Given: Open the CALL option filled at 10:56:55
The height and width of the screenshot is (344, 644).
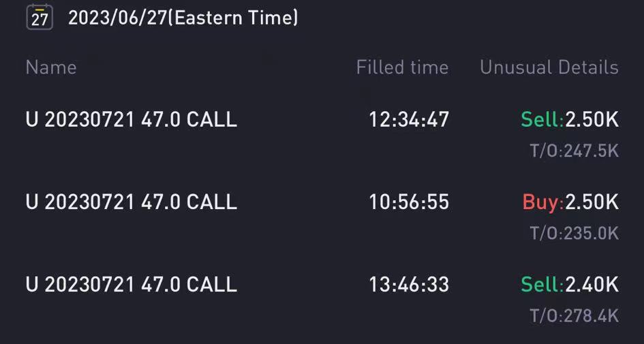Looking at the screenshot, I should pos(131,202).
